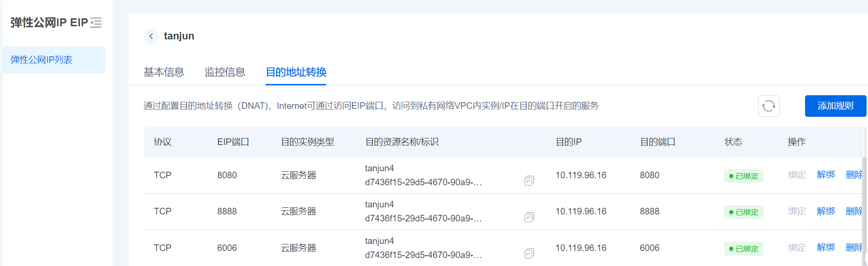Screen dimensions: 868x266
Task: Collapse the EIP sidebar menu icon
Action: click(x=96, y=23)
